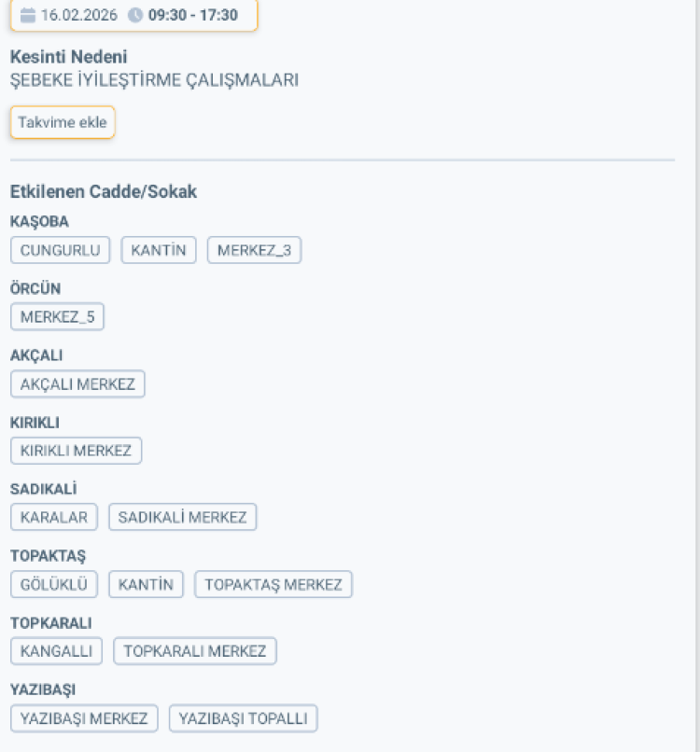The height and width of the screenshot is (752, 700).
Task: Pick the KARALAR tag under SADIKALİ
Action: [x=54, y=518]
